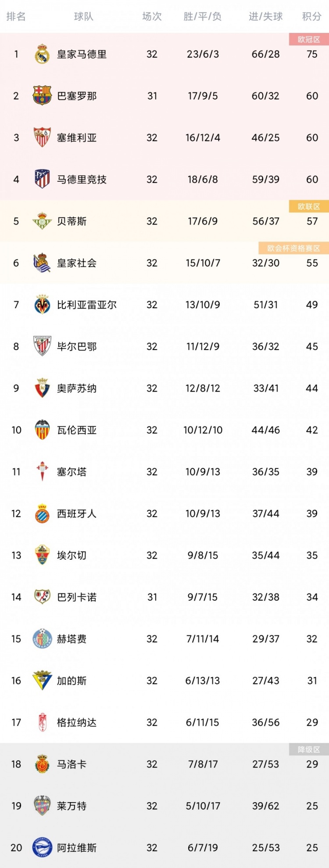Click the Barcelona club crest
Viewport: 329px width, 868px height.
coord(42,96)
